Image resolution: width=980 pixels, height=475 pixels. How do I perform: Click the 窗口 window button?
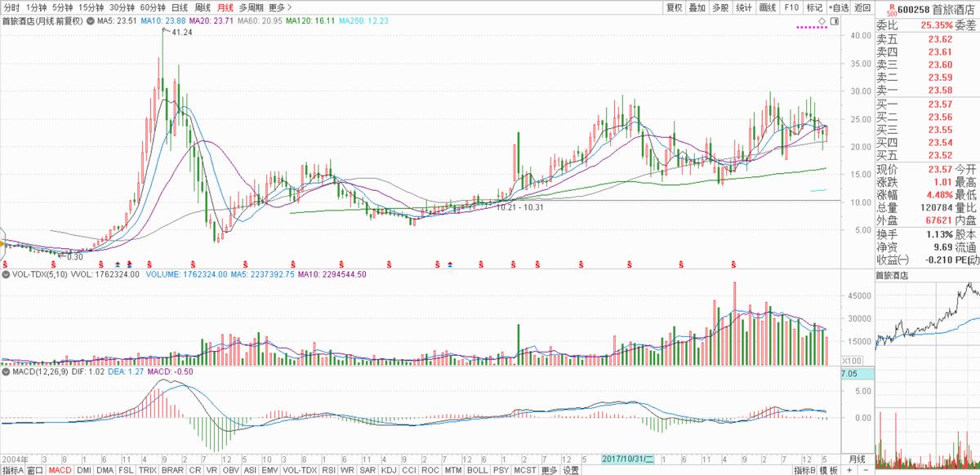click(x=34, y=470)
